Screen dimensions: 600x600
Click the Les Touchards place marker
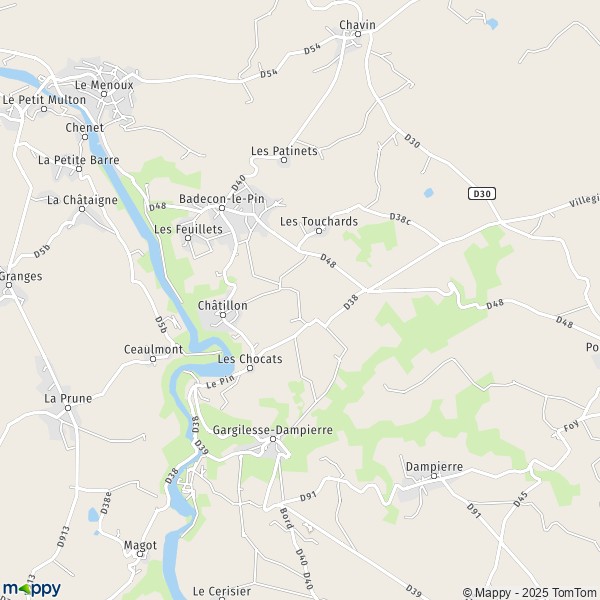(318, 231)
